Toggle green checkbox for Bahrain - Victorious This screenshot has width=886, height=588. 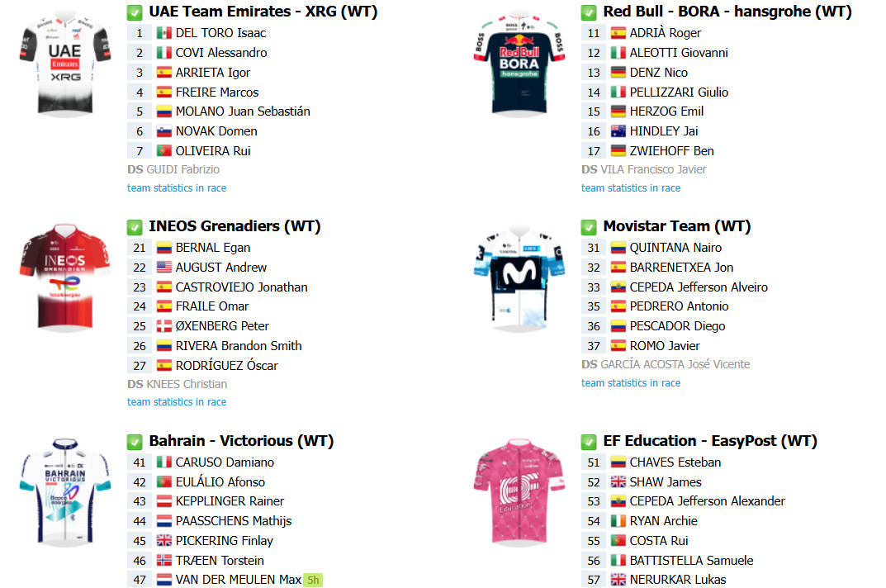click(x=135, y=442)
